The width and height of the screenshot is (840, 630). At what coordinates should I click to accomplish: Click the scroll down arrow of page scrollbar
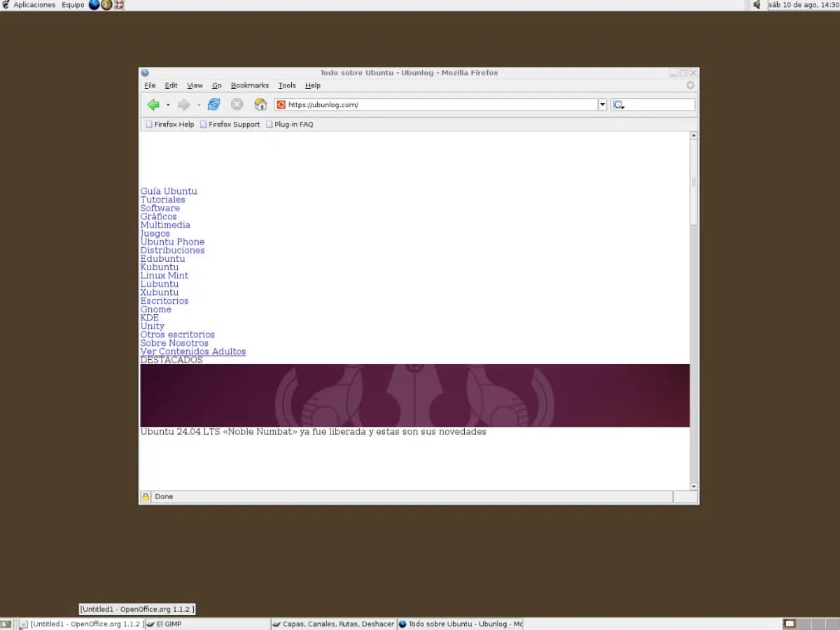pos(694,486)
